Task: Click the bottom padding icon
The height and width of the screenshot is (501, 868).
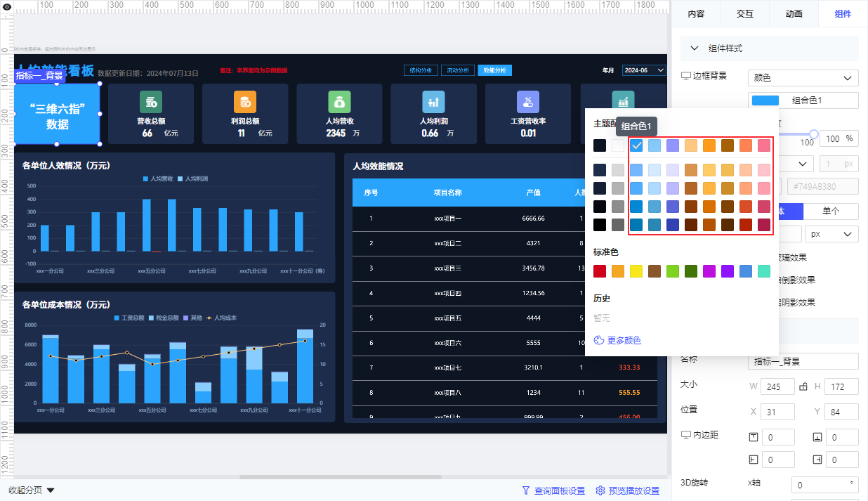Action: (817, 437)
